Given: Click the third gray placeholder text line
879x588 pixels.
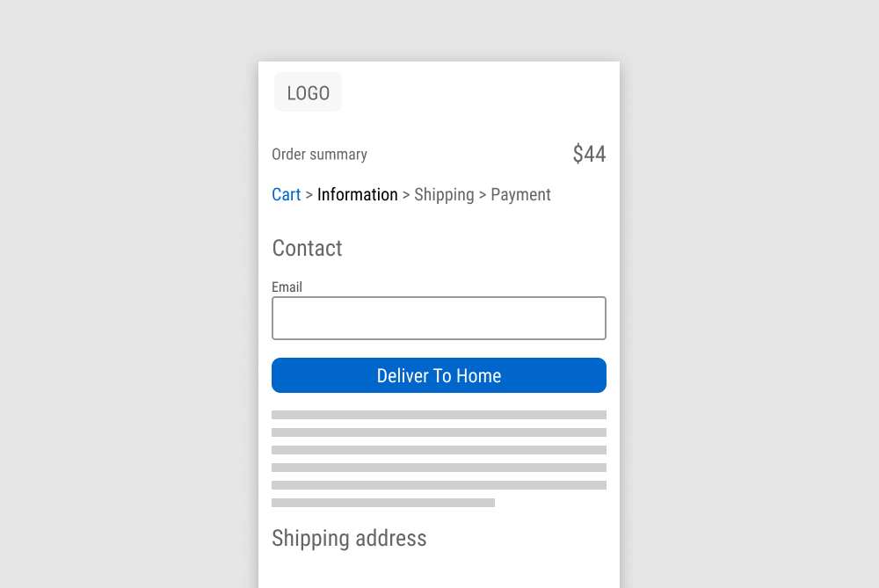Looking at the screenshot, I should (x=439, y=450).
